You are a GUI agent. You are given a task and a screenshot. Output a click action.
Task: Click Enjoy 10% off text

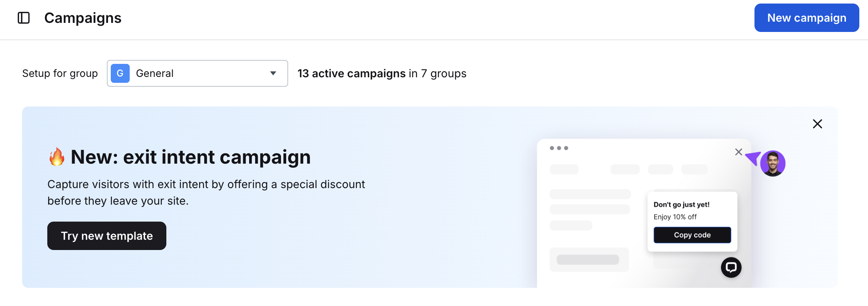pos(675,217)
